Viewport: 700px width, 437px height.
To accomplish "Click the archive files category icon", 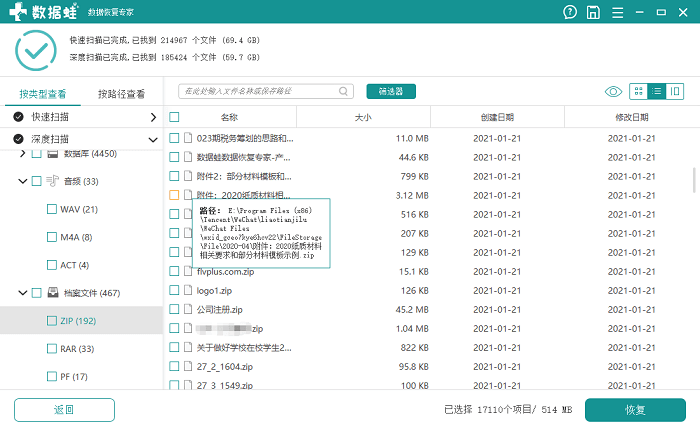I will pyautogui.click(x=53, y=292).
